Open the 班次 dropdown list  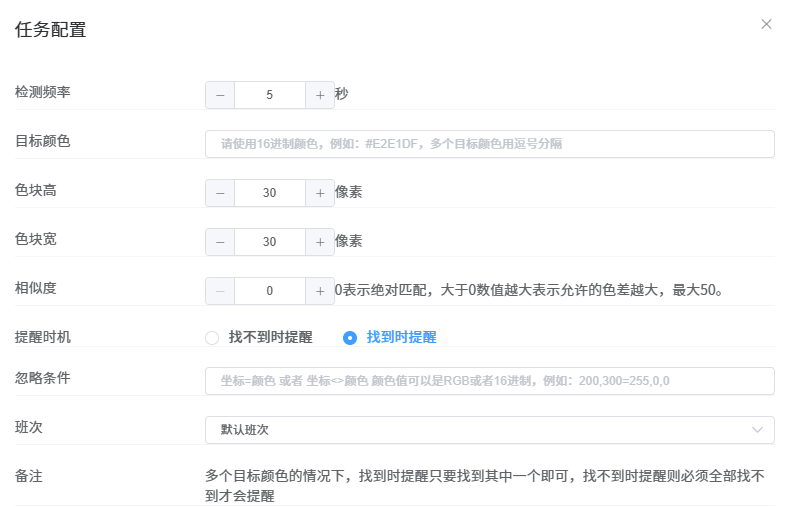[x=480, y=430]
